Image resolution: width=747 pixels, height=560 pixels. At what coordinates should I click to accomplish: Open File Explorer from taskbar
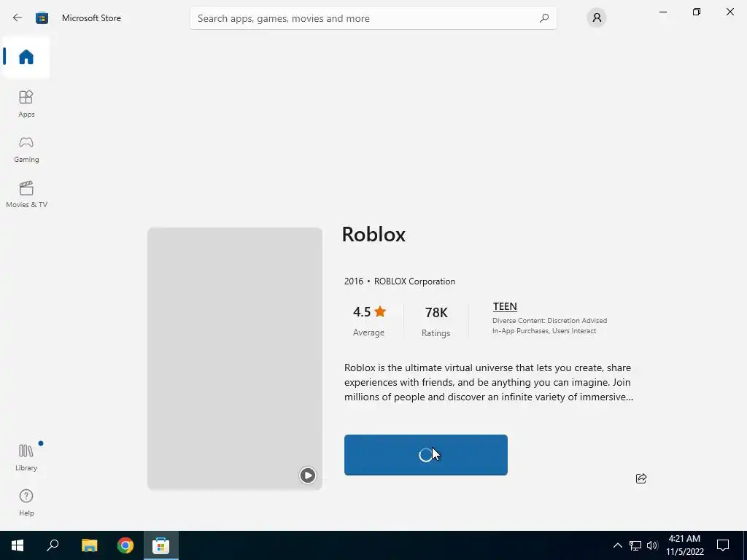[89, 545]
